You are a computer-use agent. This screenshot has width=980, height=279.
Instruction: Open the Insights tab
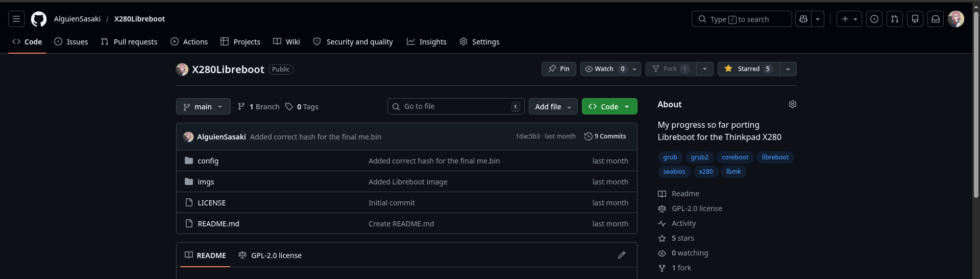click(427, 42)
